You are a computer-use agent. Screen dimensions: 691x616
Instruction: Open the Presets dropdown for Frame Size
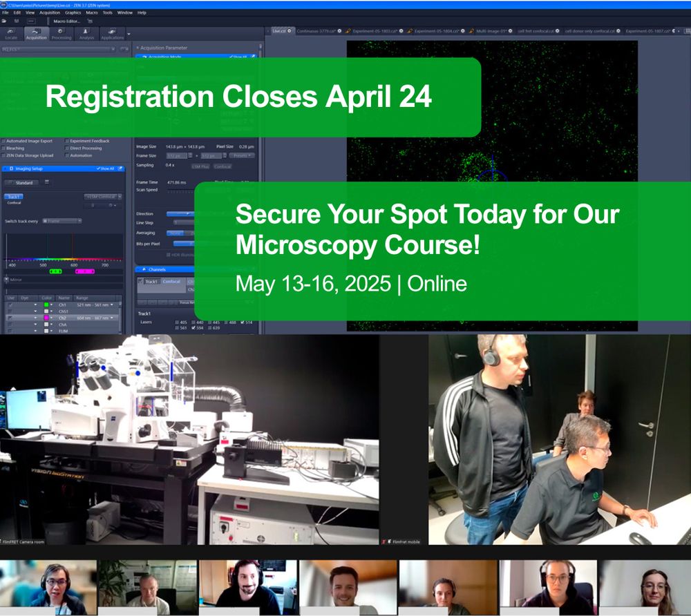tap(242, 156)
